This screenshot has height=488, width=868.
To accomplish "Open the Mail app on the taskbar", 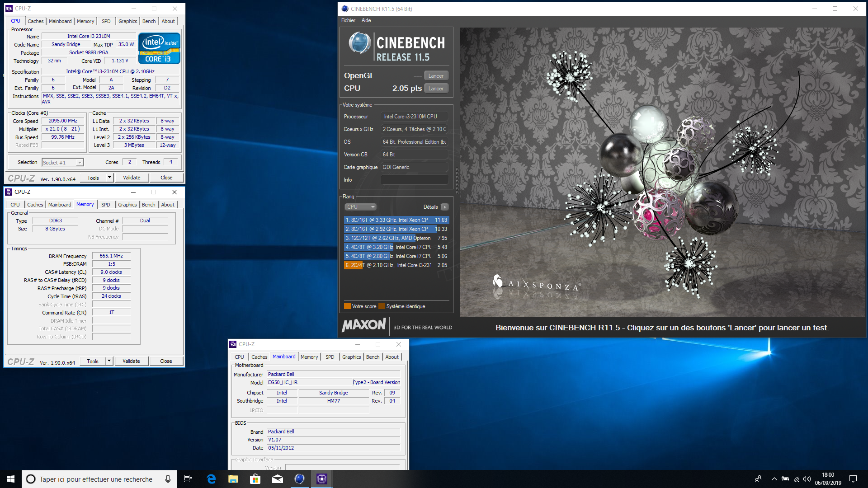I will pyautogui.click(x=278, y=479).
